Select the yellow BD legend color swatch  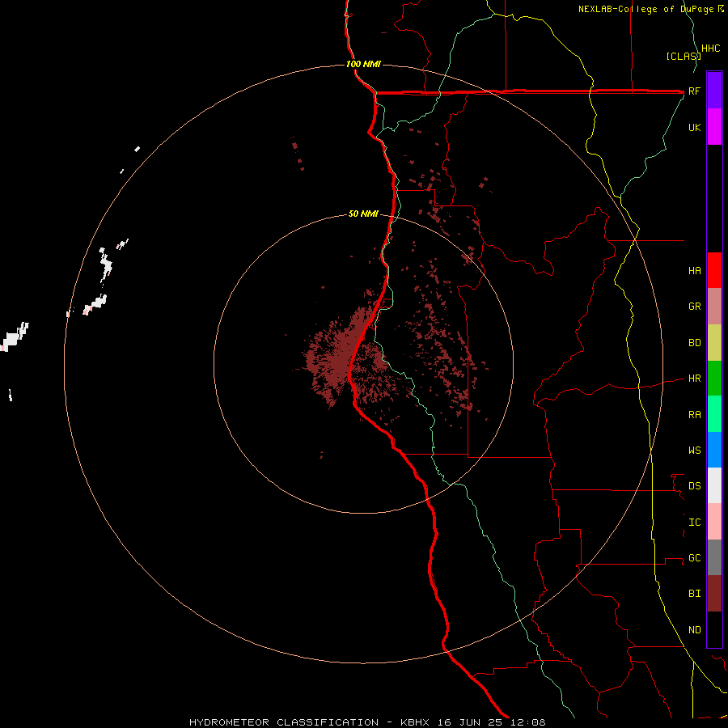(x=714, y=343)
